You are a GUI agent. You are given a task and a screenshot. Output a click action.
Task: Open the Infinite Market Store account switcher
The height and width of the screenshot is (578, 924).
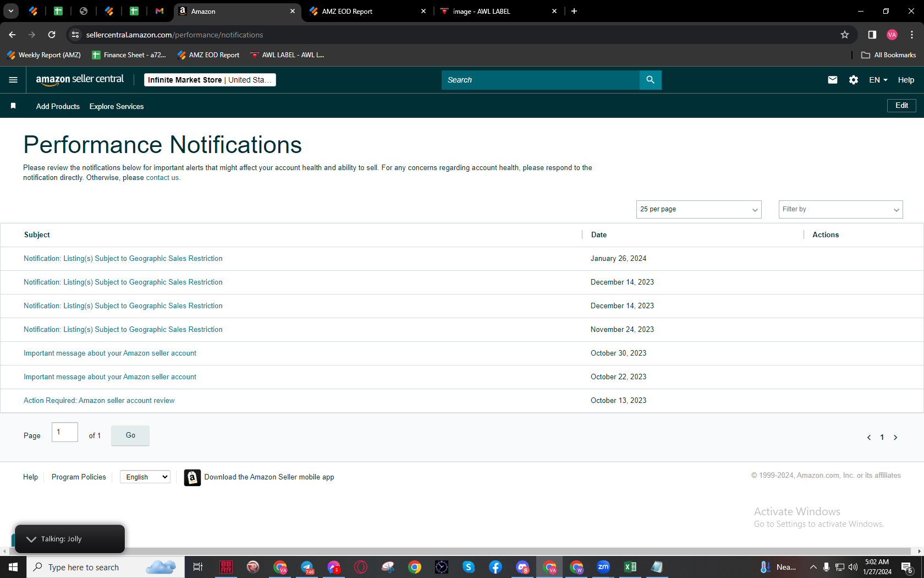point(210,80)
